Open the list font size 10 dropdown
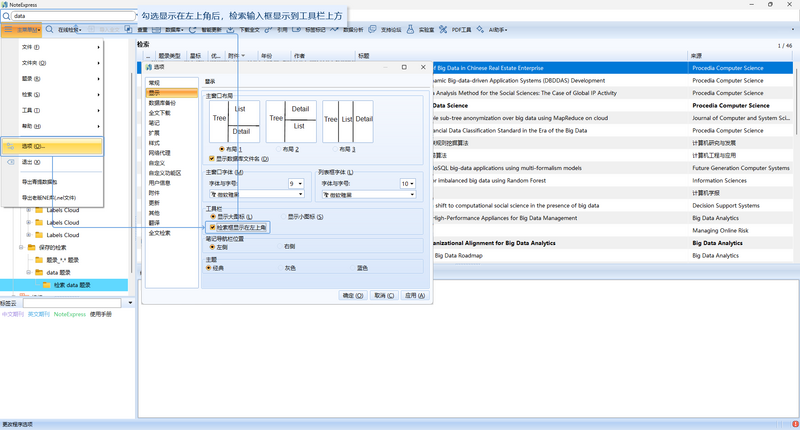Viewport: 800px width, 430px height. [408, 184]
